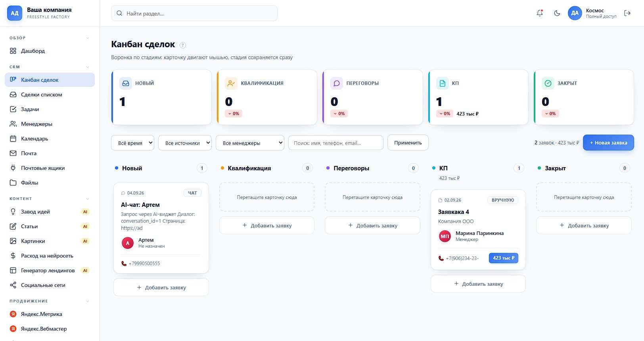Collapse the КОНТЕНТ sidebar section
This screenshot has width=644, height=341.
point(88,199)
